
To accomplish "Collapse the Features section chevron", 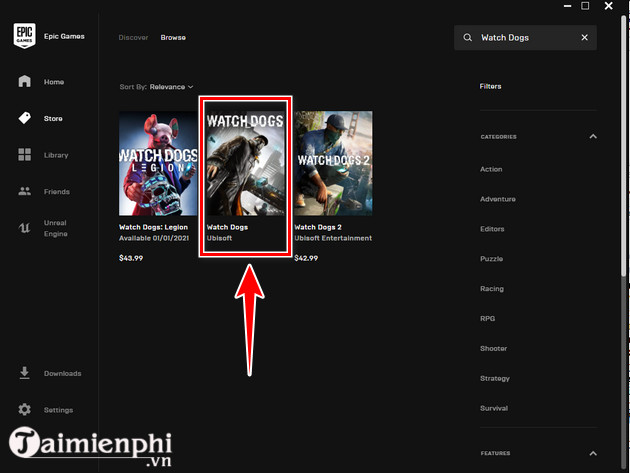I will (x=593, y=453).
